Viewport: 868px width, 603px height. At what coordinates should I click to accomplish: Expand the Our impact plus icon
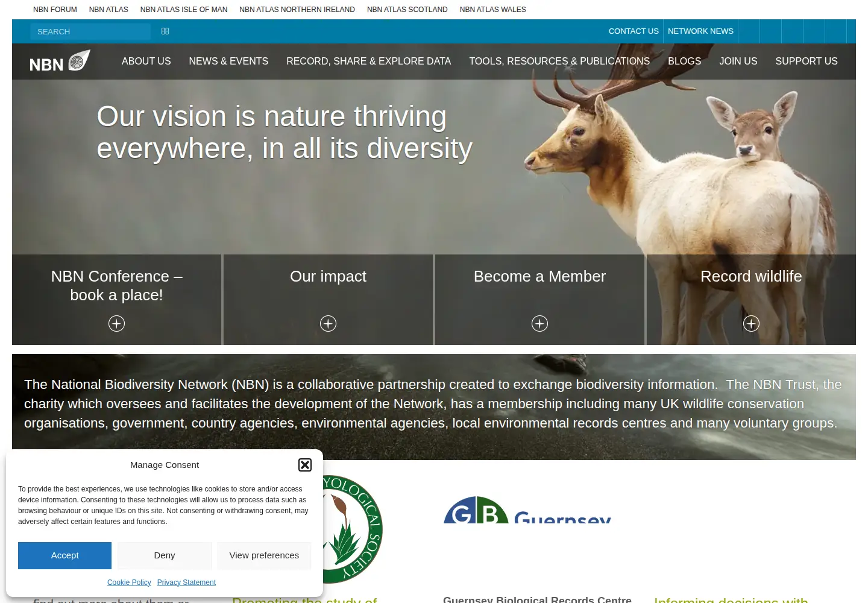(x=328, y=324)
